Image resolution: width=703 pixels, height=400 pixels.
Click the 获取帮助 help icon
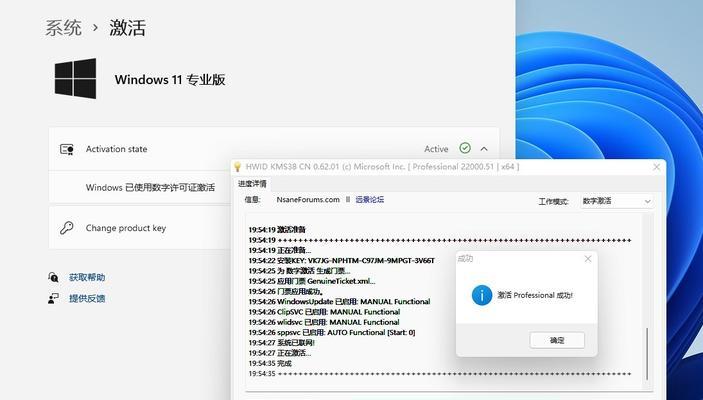(x=53, y=277)
